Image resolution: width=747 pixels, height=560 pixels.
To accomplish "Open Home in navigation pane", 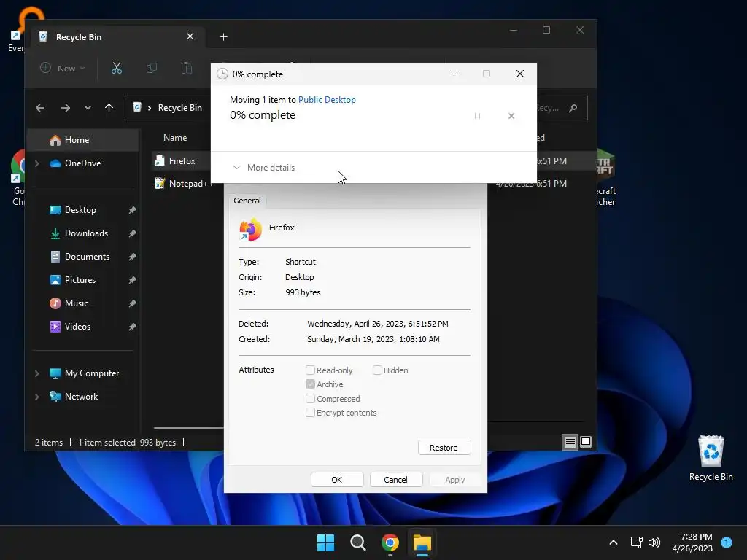I will pyautogui.click(x=82, y=140).
